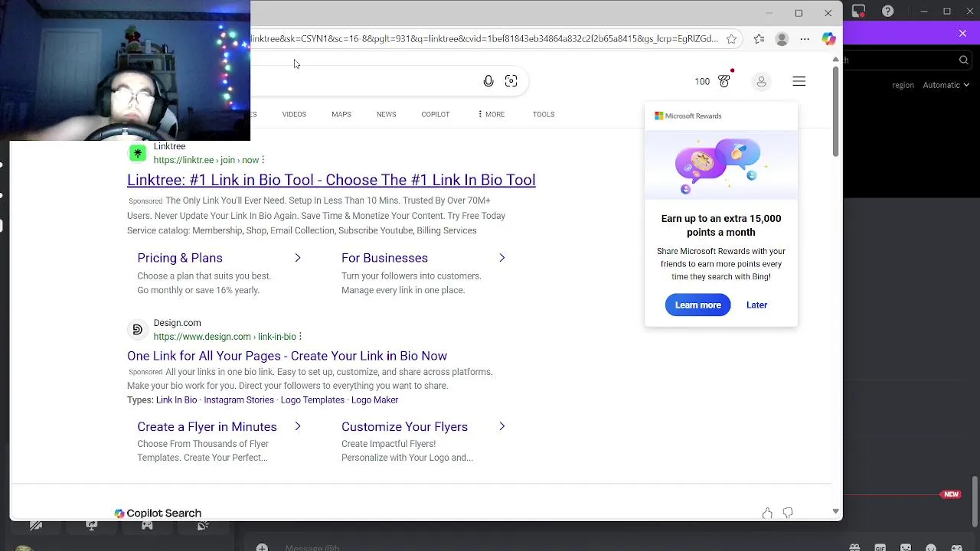
Task: Expand the MORE search categories menu
Action: point(491,114)
